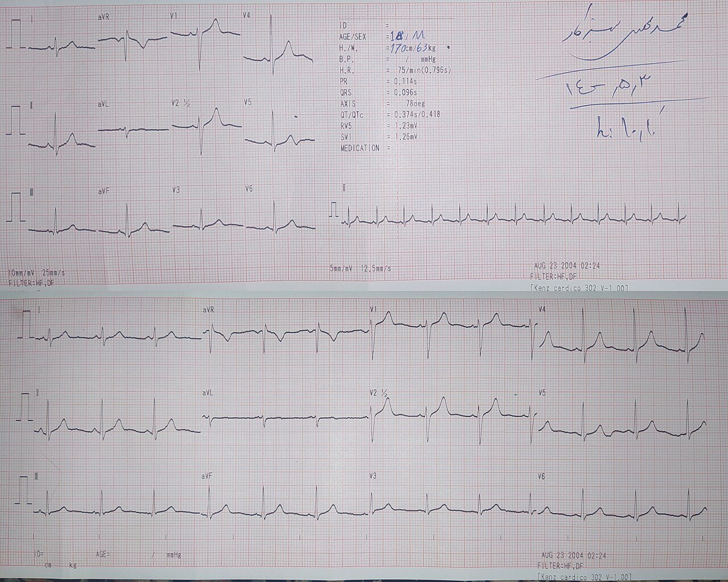Click the V6 lead label on the upper strip
The image size is (728, 582).
pos(249,189)
